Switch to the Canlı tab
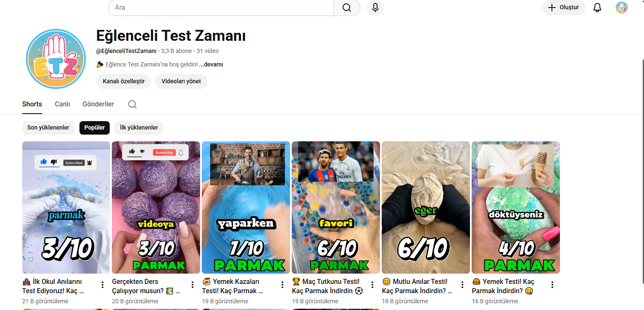 click(62, 104)
